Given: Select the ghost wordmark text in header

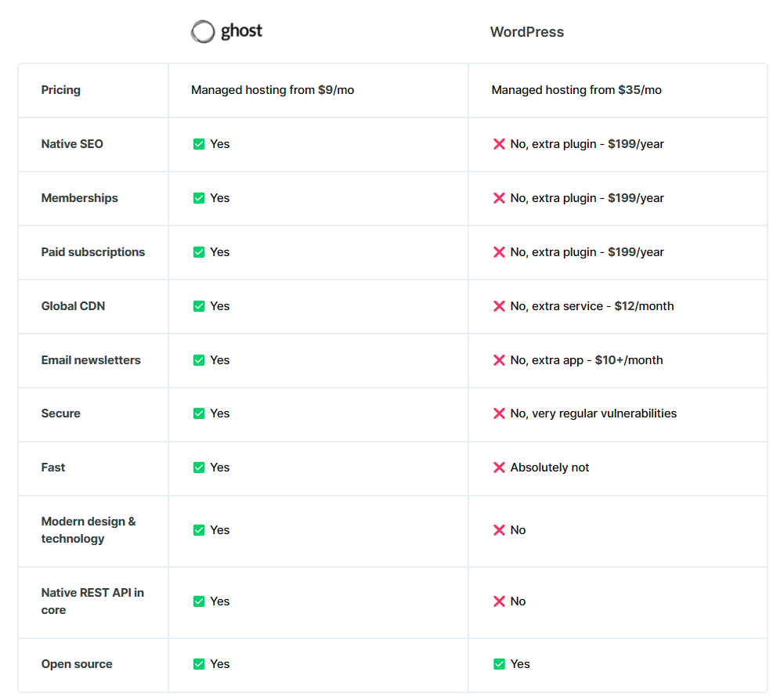Looking at the screenshot, I should point(241,31).
